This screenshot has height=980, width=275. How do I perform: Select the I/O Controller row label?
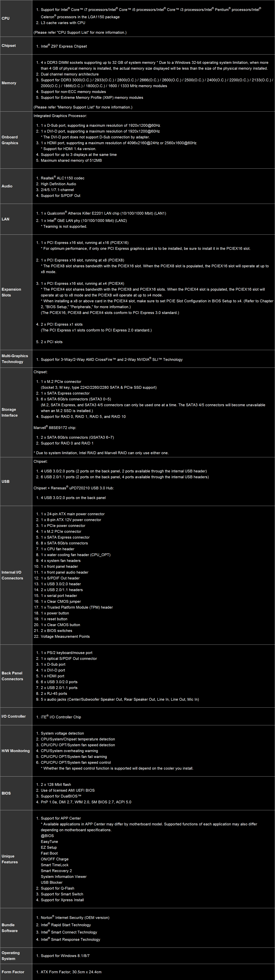(x=14, y=716)
